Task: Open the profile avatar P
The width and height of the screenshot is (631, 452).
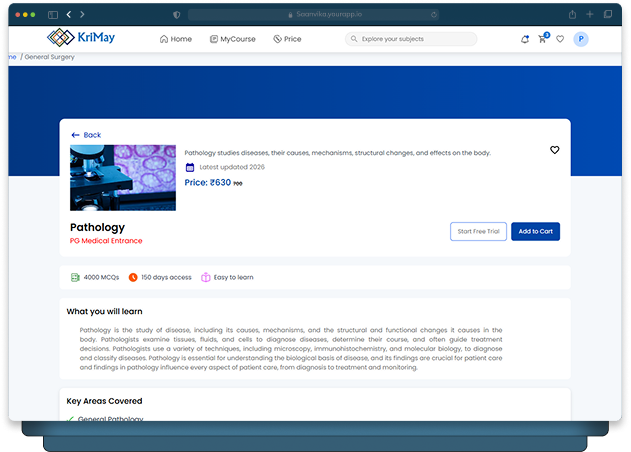Action: click(581, 39)
